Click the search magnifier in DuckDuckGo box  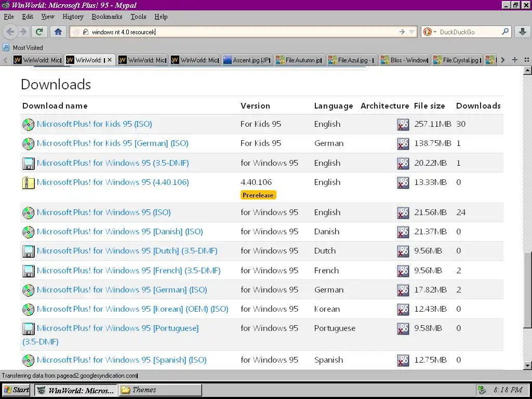click(x=505, y=32)
